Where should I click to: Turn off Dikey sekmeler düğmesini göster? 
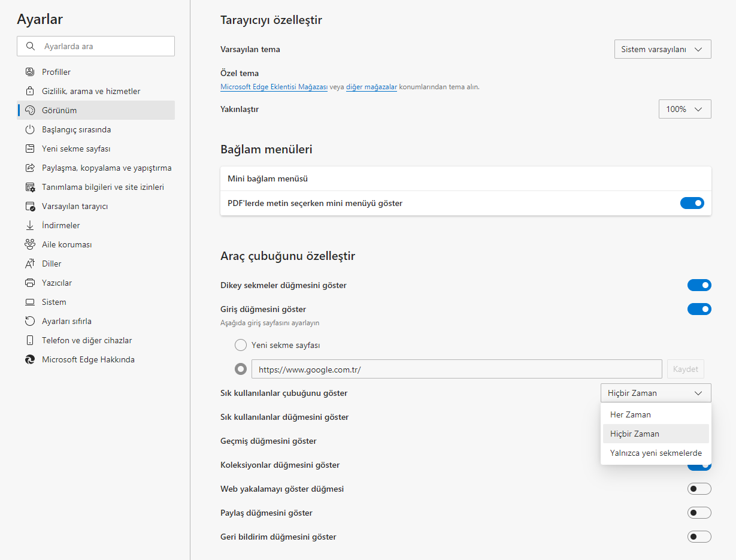pyautogui.click(x=699, y=285)
